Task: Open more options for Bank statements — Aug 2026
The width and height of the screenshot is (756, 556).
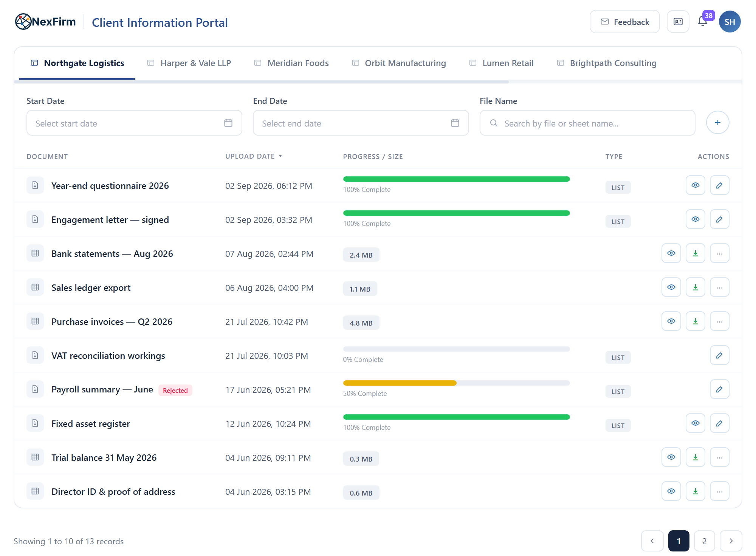Action: (x=719, y=253)
